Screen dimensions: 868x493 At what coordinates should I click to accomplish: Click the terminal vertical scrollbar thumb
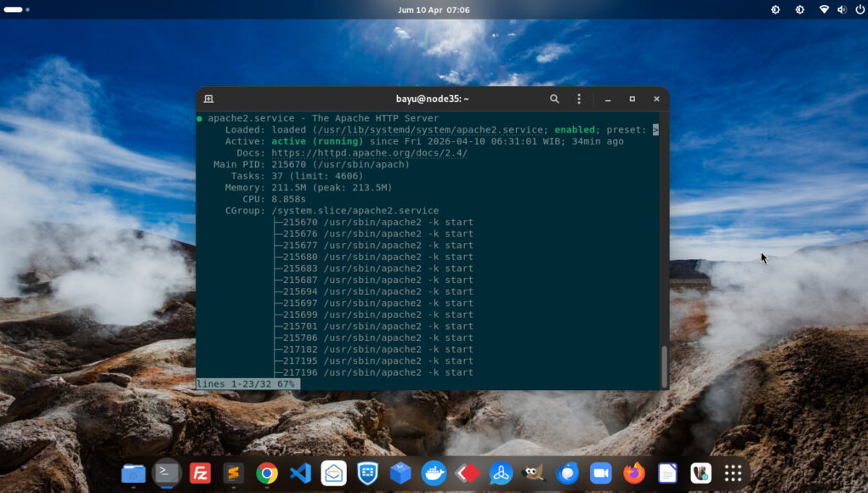click(x=664, y=367)
